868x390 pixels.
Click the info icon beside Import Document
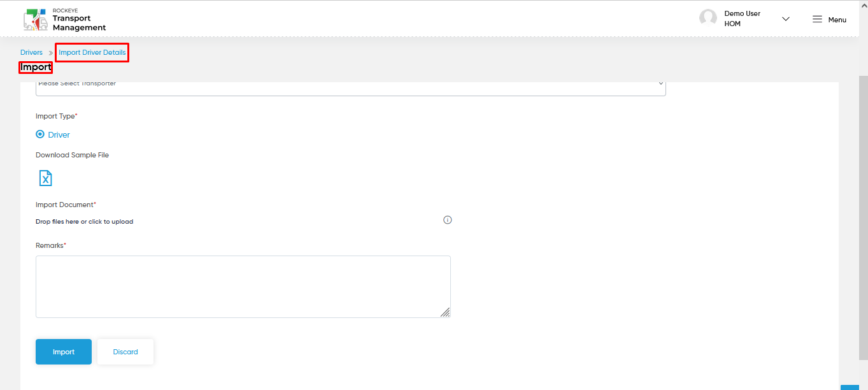click(x=448, y=220)
